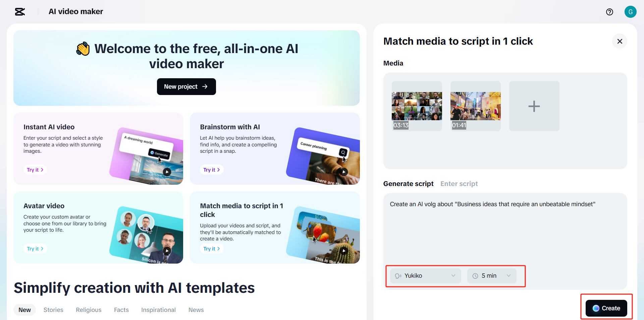Play the Match media card preview
The image size is (644, 320).
coord(343,250)
